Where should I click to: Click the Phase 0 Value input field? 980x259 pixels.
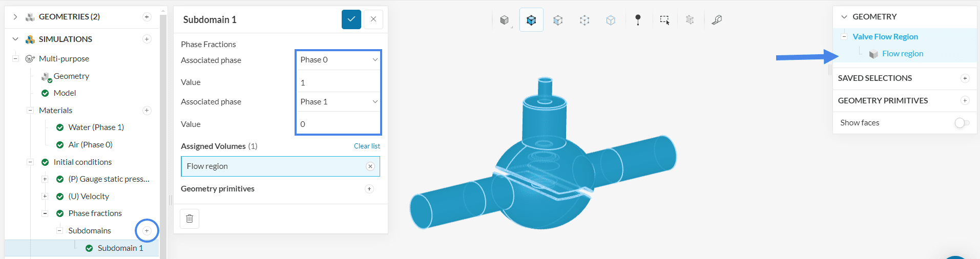click(338, 82)
